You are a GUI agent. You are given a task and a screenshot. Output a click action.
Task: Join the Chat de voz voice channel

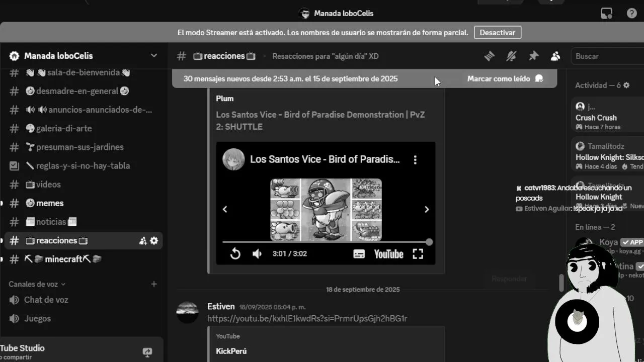click(83, 300)
